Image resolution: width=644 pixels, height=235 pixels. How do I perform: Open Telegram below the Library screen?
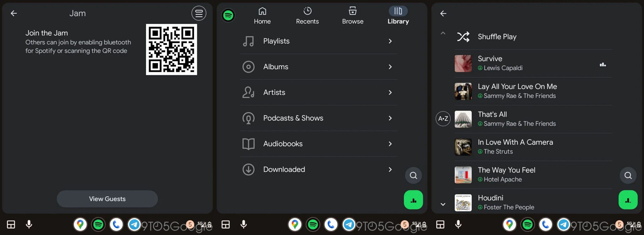[x=349, y=224]
